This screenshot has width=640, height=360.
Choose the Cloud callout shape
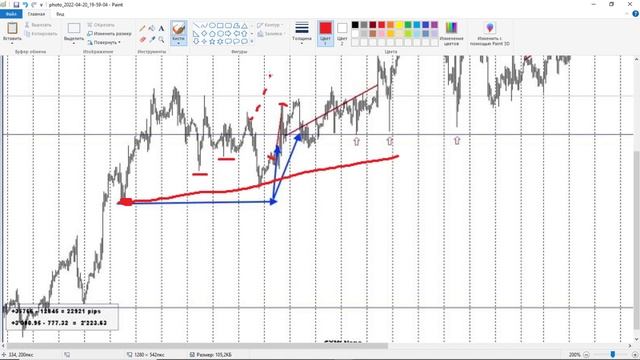pos(244,41)
